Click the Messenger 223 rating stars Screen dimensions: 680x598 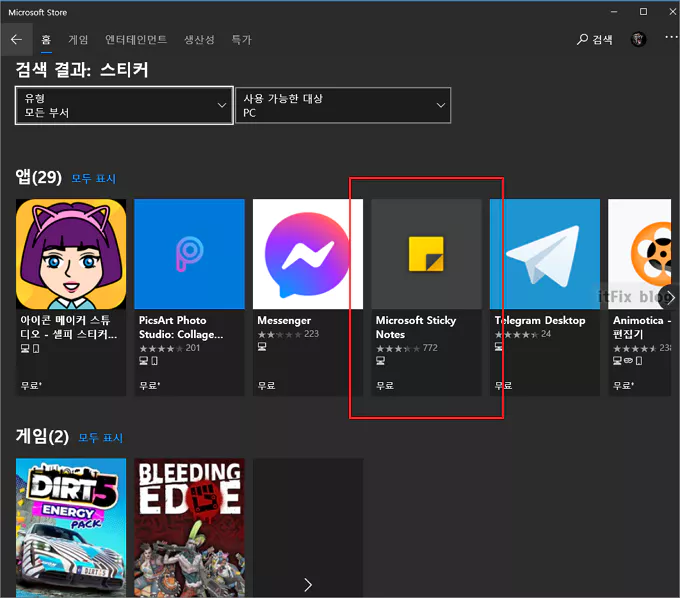click(x=288, y=334)
